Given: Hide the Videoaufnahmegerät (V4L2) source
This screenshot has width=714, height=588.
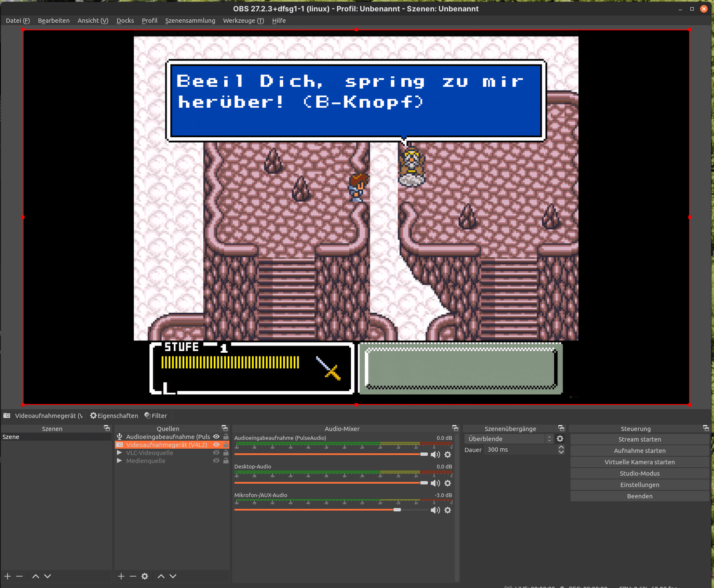Looking at the screenshot, I should [x=216, y=445].
